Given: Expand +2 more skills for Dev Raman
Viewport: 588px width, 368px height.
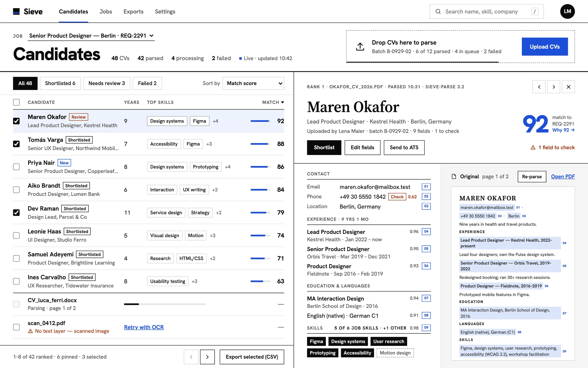Looking at the screenshot, I should 219,213.
